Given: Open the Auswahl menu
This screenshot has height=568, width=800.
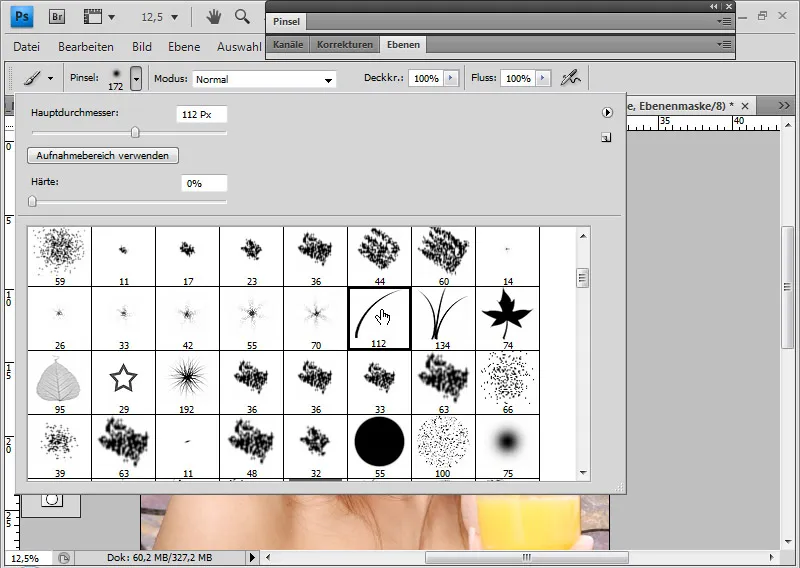Looking at the screenshot, I should click(x=239, y=47).
